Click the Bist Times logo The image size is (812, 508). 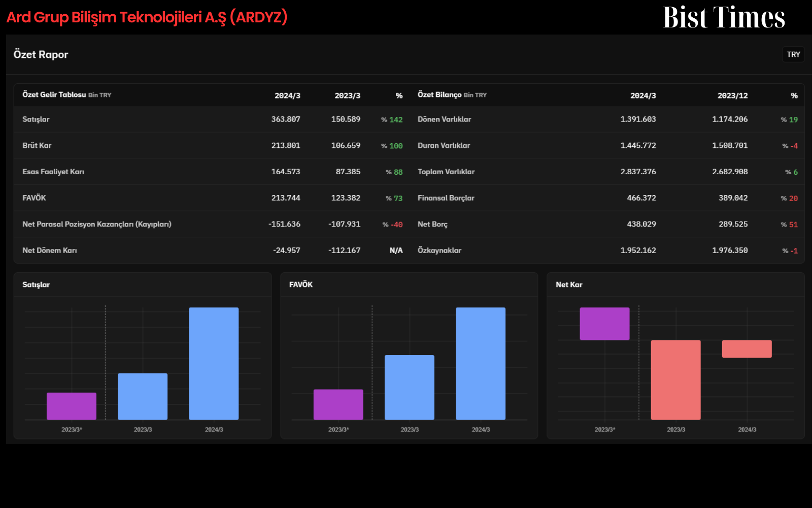724,17
